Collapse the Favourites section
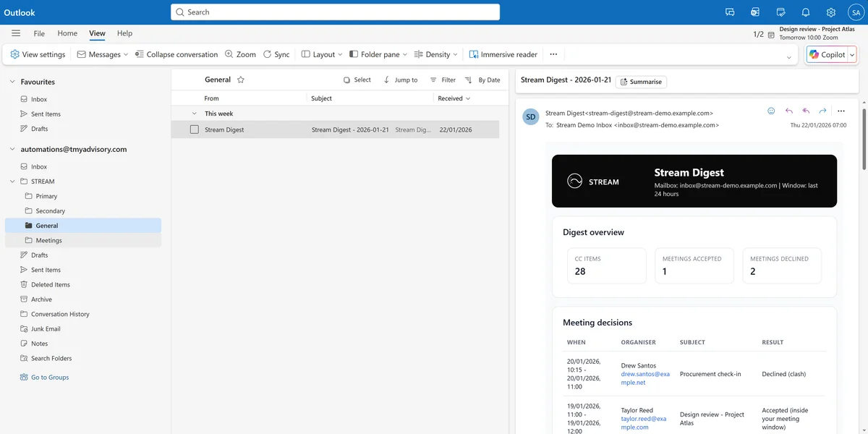Image resolution: width=868 pixels, height=434 pixels. click(12, 82)
